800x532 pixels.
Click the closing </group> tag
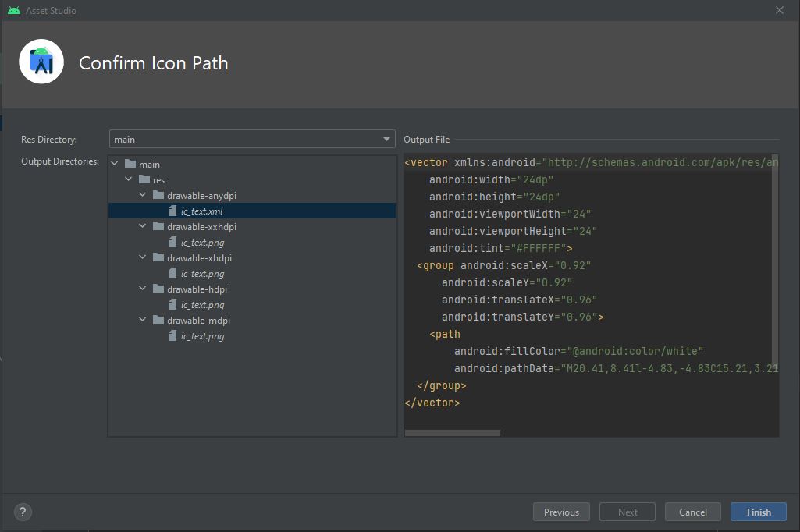tap(441, 385)
